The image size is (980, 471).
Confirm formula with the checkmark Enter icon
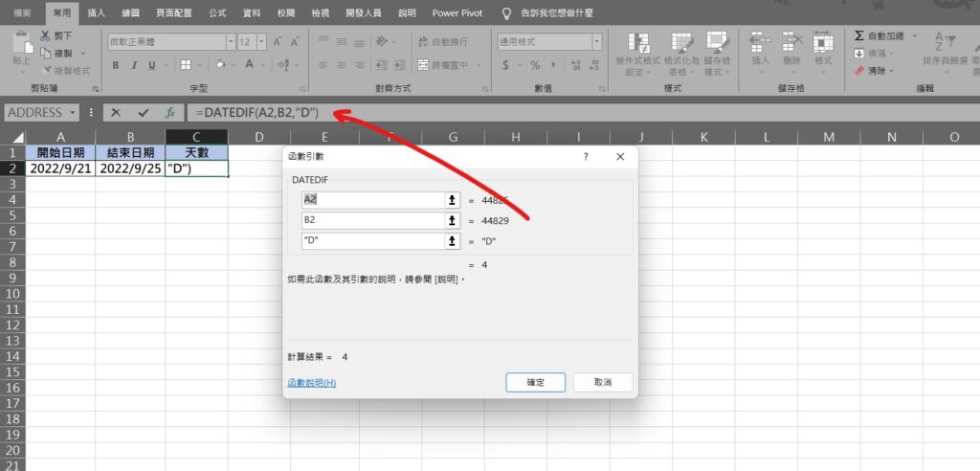(144, 112)
